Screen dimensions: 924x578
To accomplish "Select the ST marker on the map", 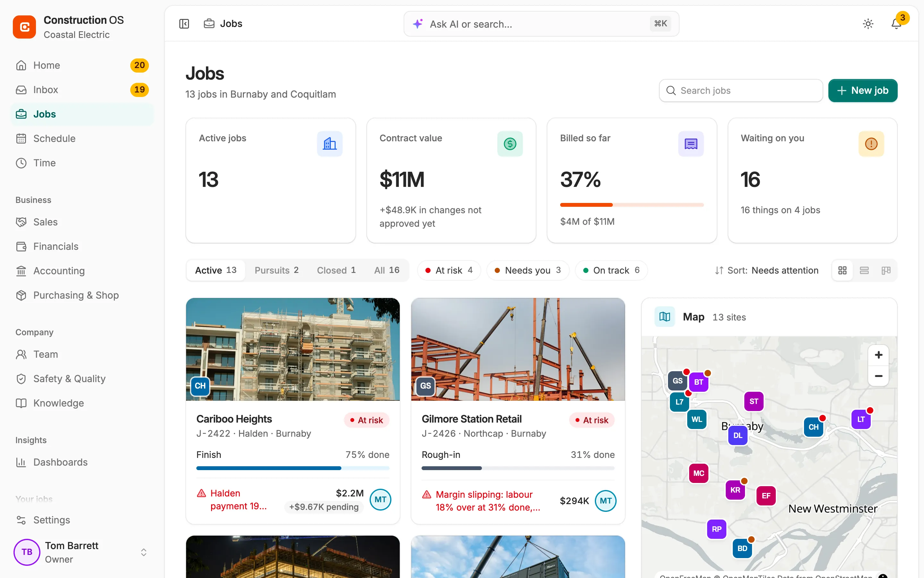I will pos(754,401).
